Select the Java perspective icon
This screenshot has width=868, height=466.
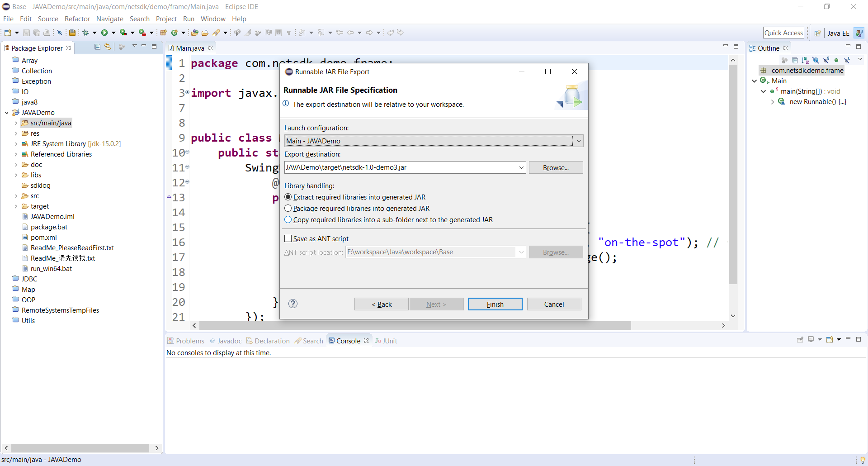[859, 33]
